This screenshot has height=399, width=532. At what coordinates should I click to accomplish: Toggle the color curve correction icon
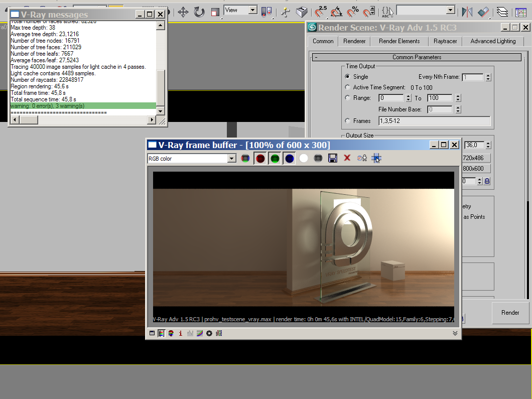tap(200, 333)
